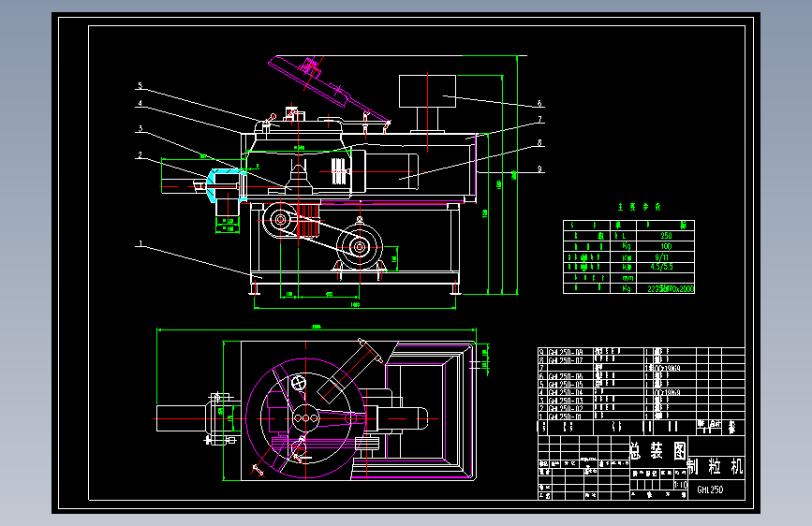Select callout number 6 on the drawing
This screenshot has height=526, width=812.
point(539,103)
